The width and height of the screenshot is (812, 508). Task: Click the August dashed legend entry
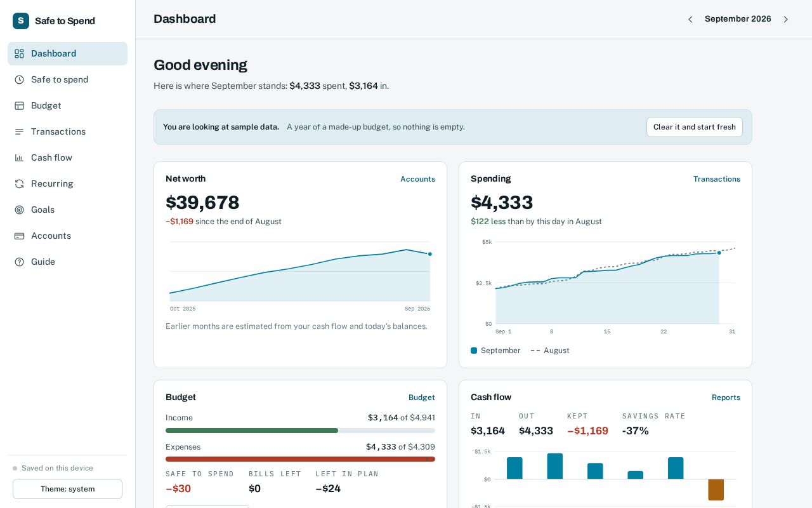550,351
